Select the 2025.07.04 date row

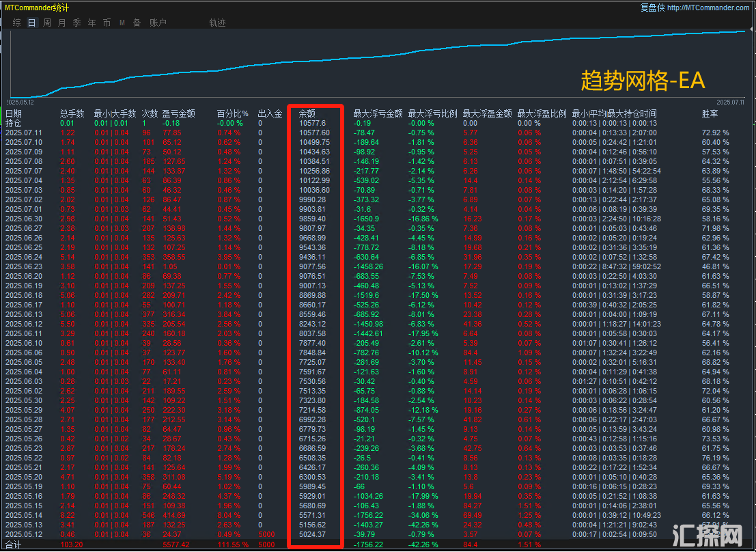24,180
